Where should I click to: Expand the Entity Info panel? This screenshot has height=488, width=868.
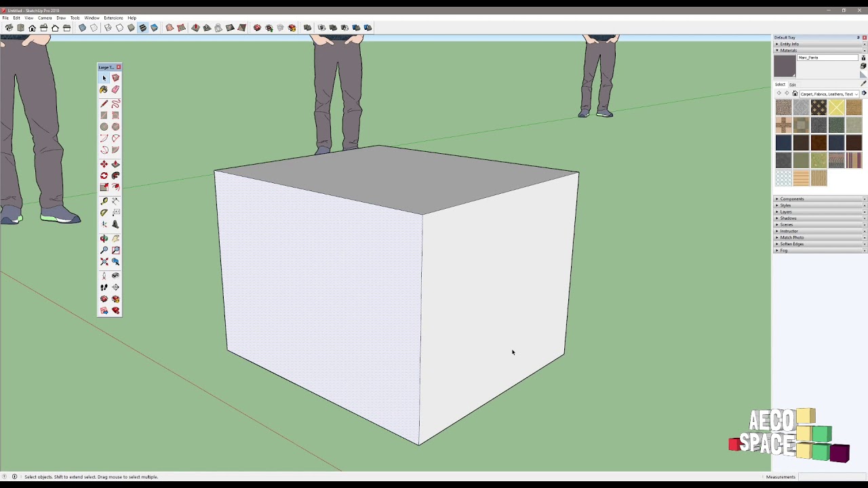[819, 44]
